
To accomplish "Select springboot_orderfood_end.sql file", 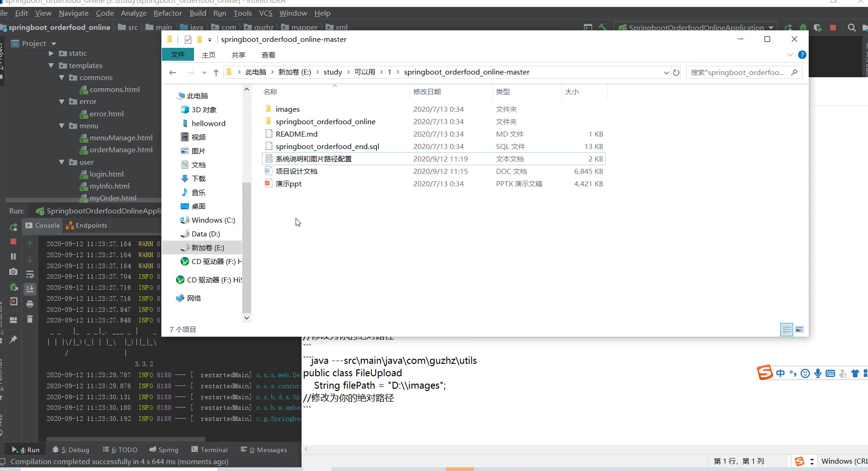I will click(x=327, y=146).
